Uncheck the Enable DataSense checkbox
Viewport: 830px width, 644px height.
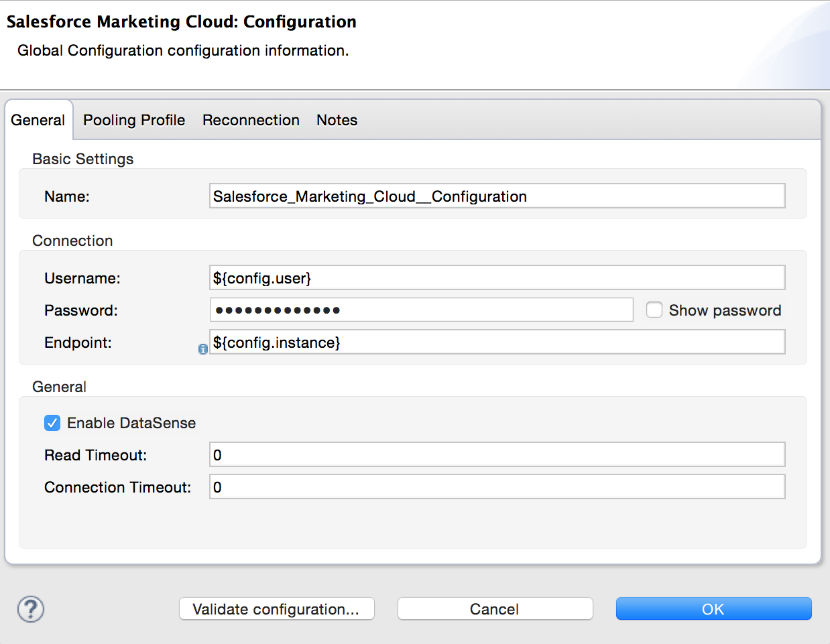point(52,423)
